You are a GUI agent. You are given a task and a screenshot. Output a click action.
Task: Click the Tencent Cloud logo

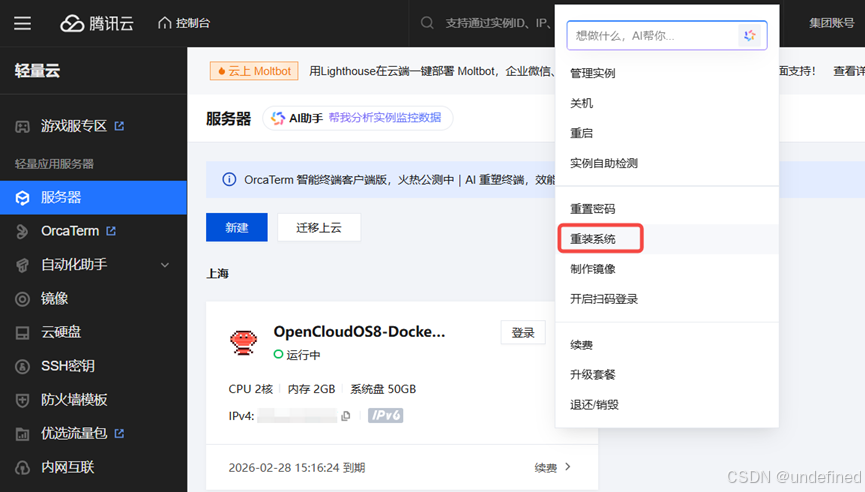97,23
